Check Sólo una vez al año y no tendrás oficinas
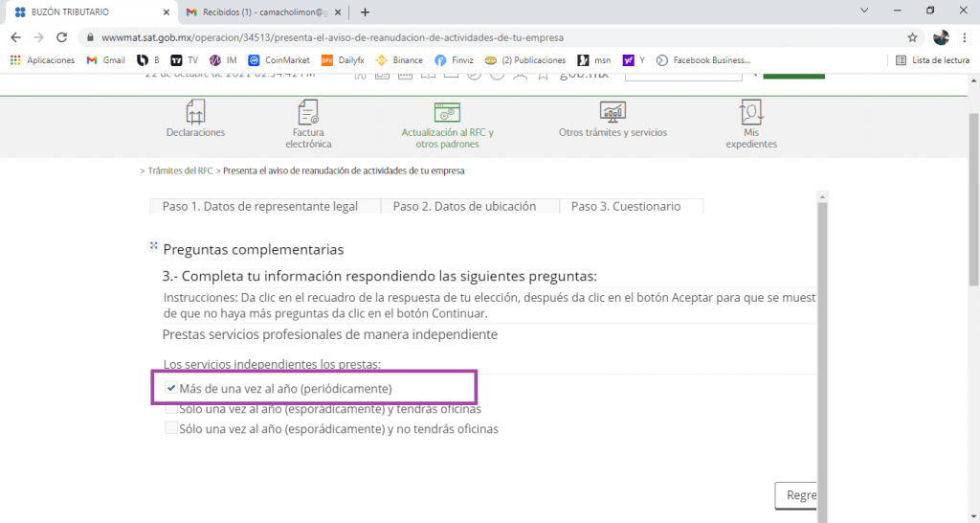This screenshot has height=523, width=980. click(x=170, y=428)
